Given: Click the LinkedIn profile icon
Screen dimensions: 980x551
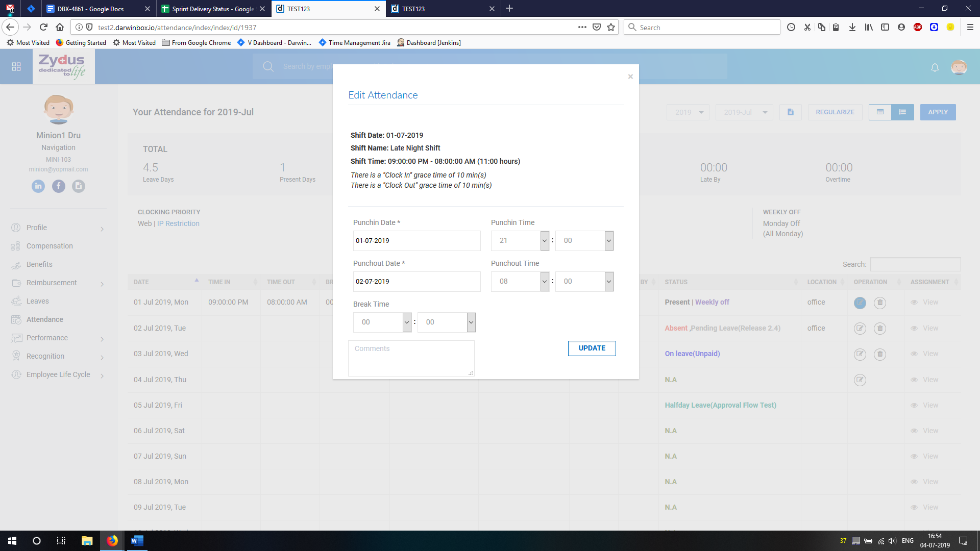Looking at the screenshot, I should tap(38, 186).
